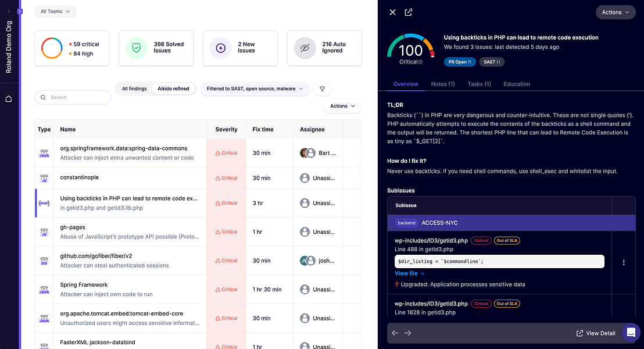Go to next issue arrow
The image size is (644, 349).
pyautogui.click(x=408, y=333)
